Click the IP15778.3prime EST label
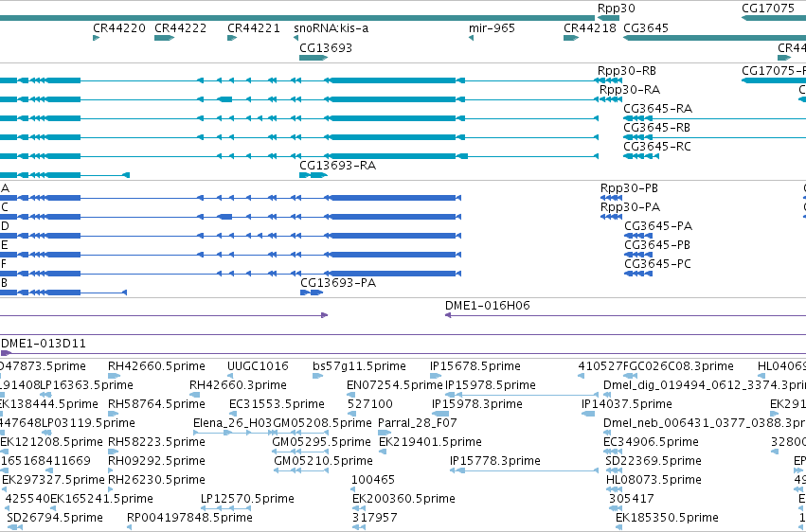The width and height of the screenshot is (806, 532). 495,462
